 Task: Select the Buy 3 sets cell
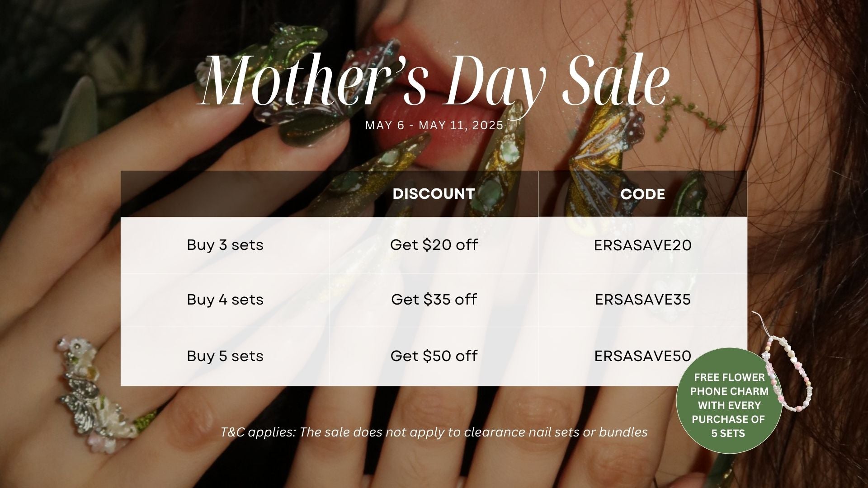[x=225, y=245]
